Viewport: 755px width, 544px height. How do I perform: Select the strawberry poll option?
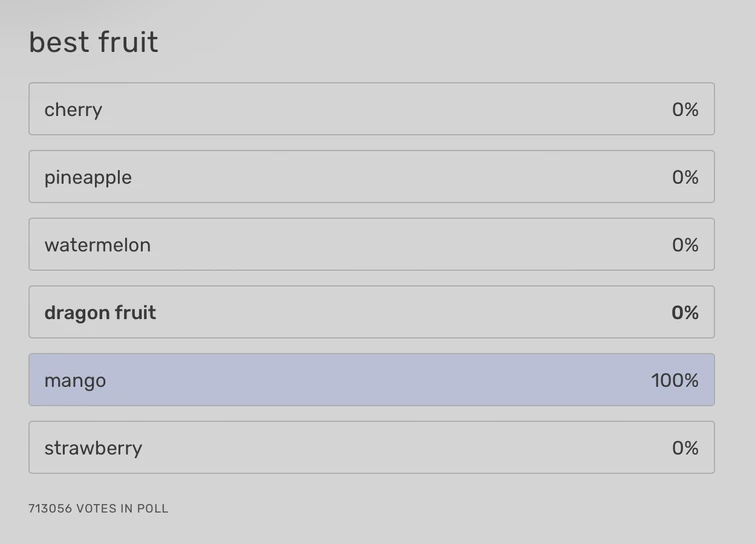(x=371, y=448)
